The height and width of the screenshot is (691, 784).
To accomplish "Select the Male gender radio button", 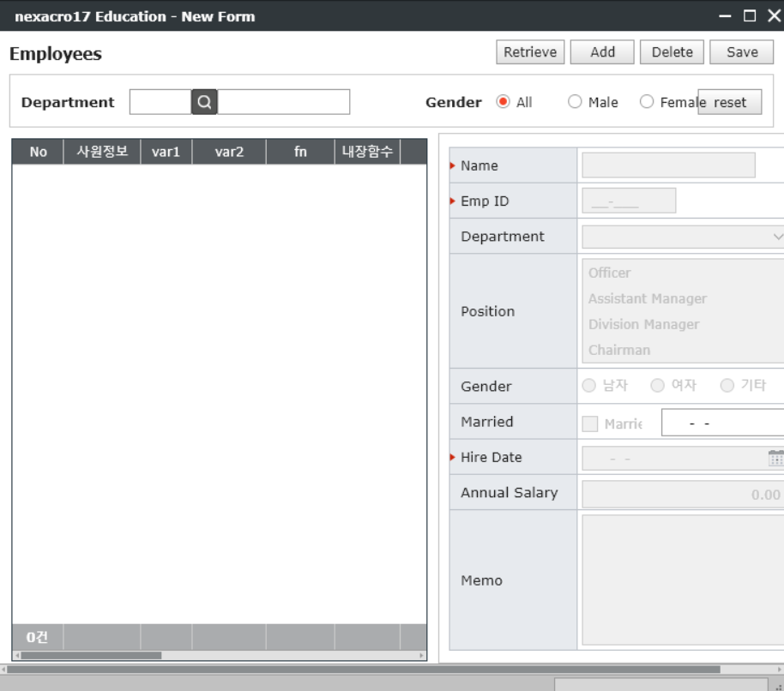I will pyautogui.click(x=575, y=101).
